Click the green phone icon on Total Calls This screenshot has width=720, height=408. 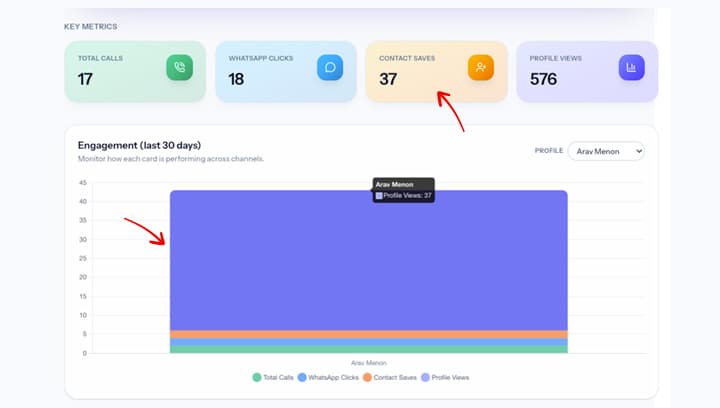[x=180, y=67]
